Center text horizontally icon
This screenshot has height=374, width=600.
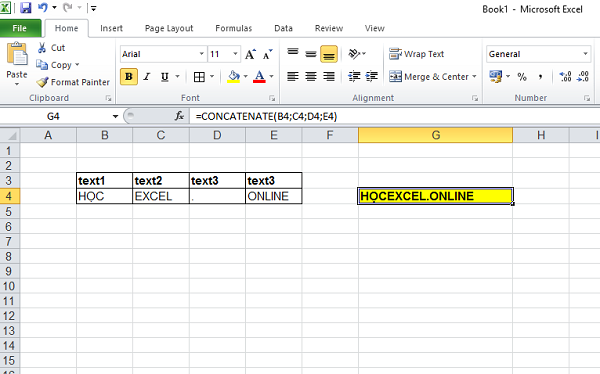(311, 77)
